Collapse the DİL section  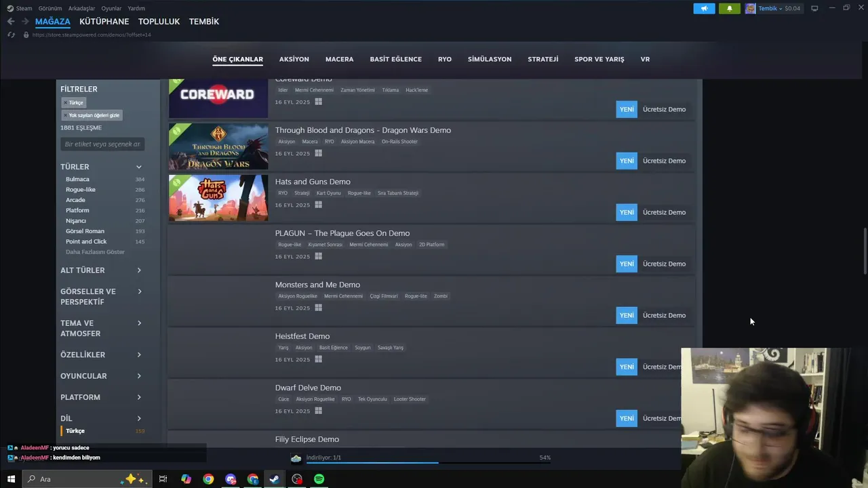(102, 418)
